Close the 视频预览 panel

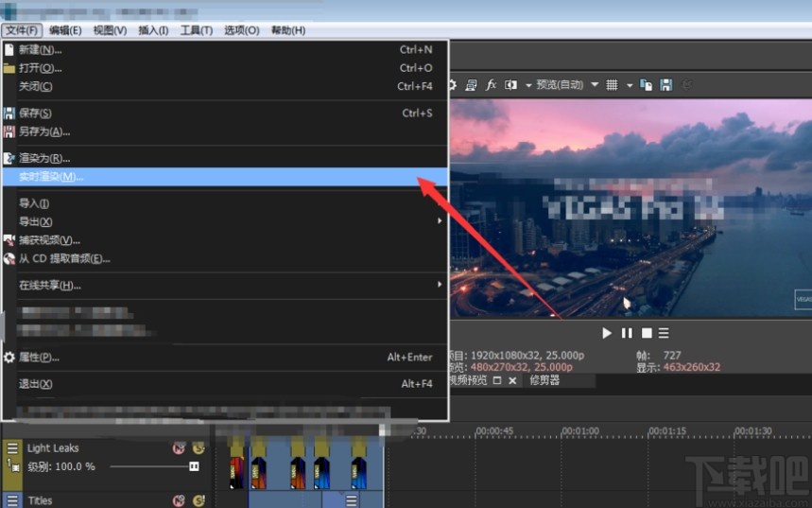(x=512, y=380)
